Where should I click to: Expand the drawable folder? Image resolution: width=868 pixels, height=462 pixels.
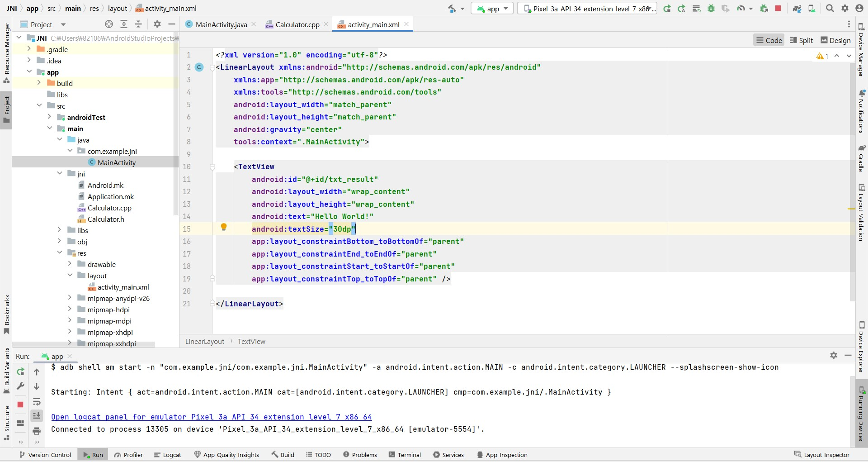(x=70, y=263)
